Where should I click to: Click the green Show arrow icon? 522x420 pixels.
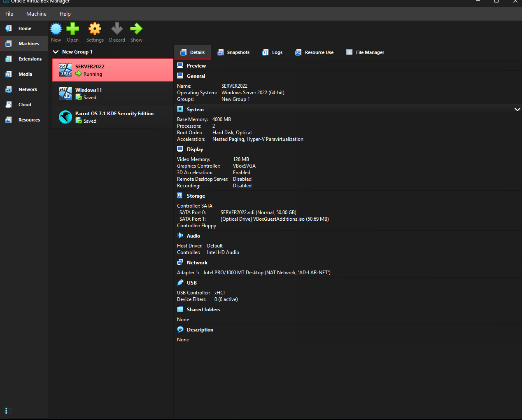tap(136, 29)
